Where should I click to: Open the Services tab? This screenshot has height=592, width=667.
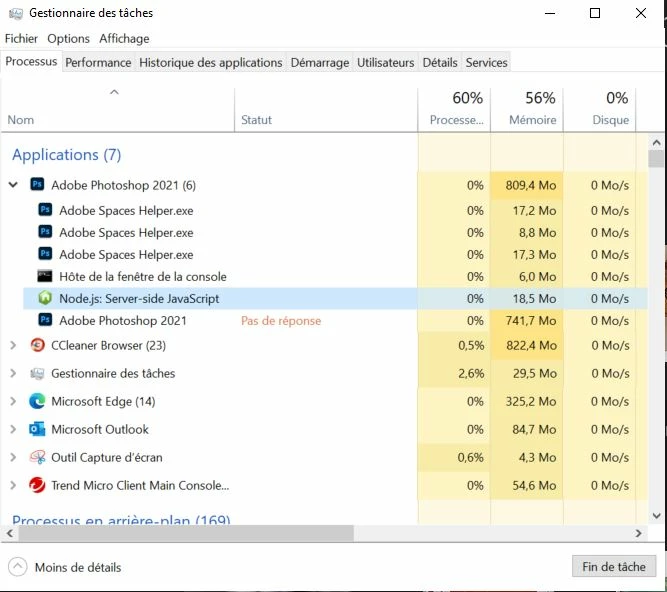[x=486, y=63]
